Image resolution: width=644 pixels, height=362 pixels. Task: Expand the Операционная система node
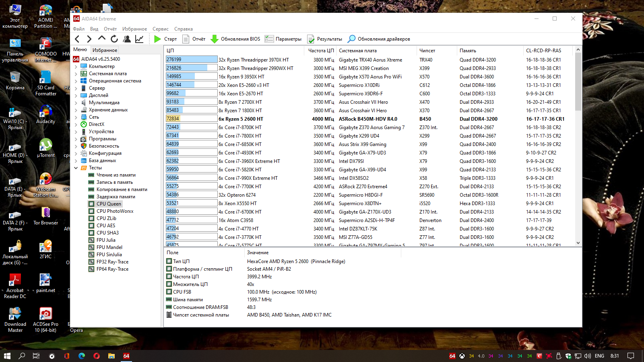pos(76,81)
